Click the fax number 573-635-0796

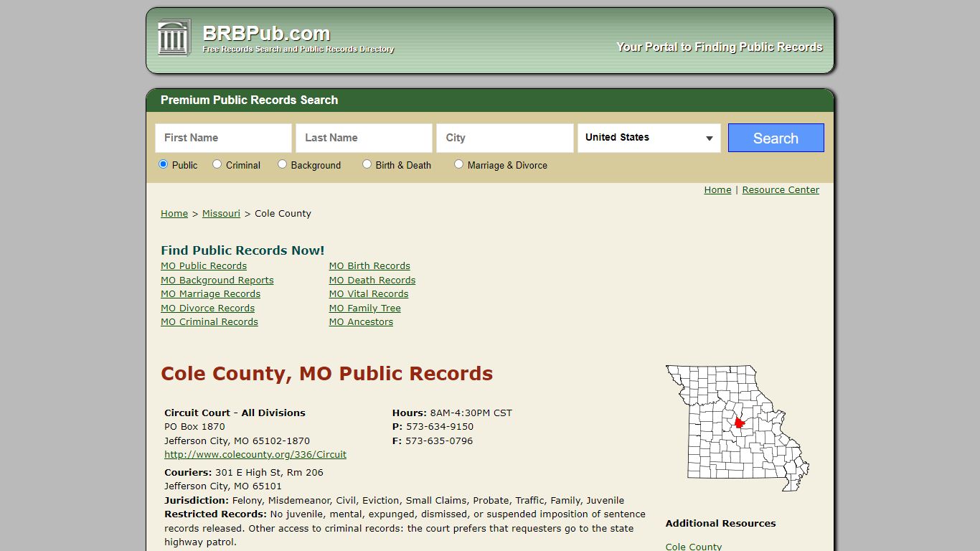pyautogui.click(x=439, y=441)
